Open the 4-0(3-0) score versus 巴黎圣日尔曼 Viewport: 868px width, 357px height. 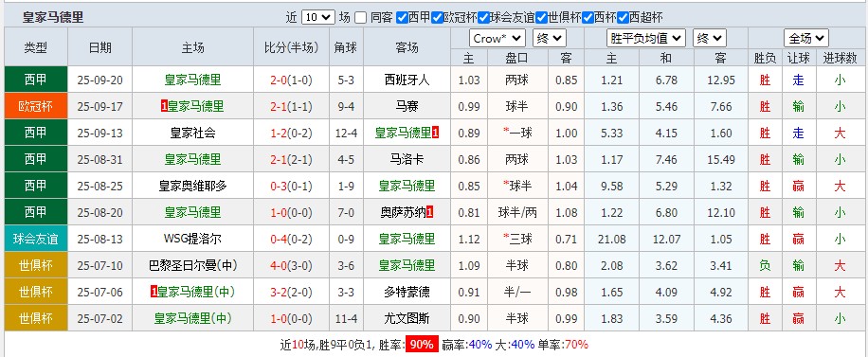tap(291, 266)
